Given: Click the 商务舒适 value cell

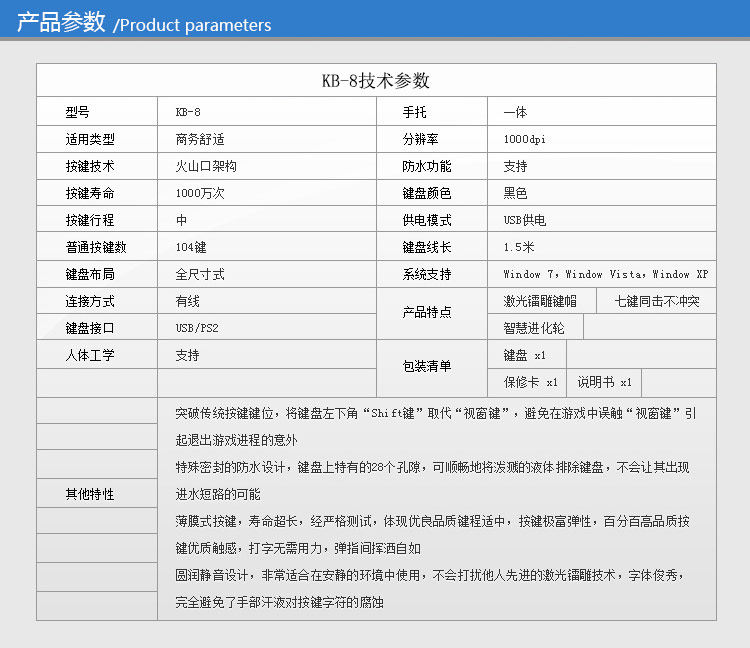Looking at the screenshot, I should 199,139.
